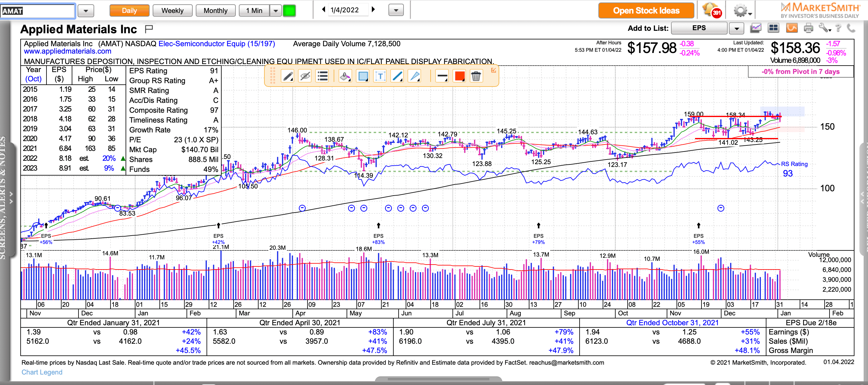Switch to Daily chart period
Image resolution: width=868 pixels, height=385 pixels.
[129, 10]
